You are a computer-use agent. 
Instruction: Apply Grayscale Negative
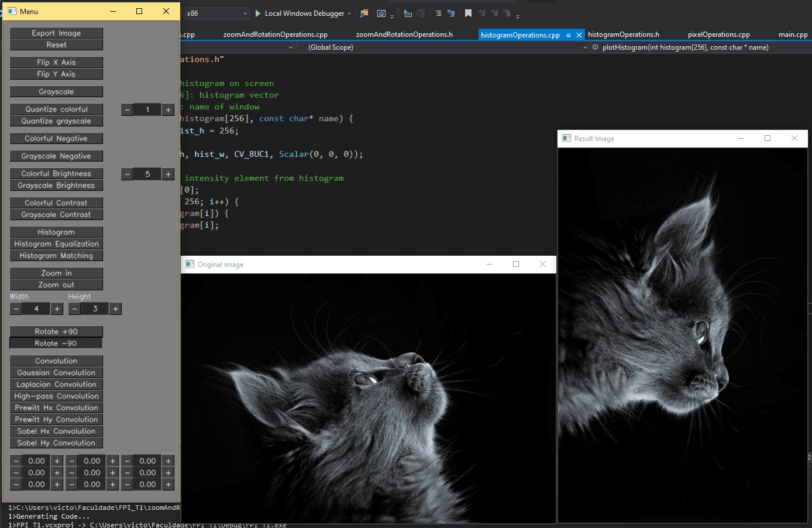(x=56, y=156)
